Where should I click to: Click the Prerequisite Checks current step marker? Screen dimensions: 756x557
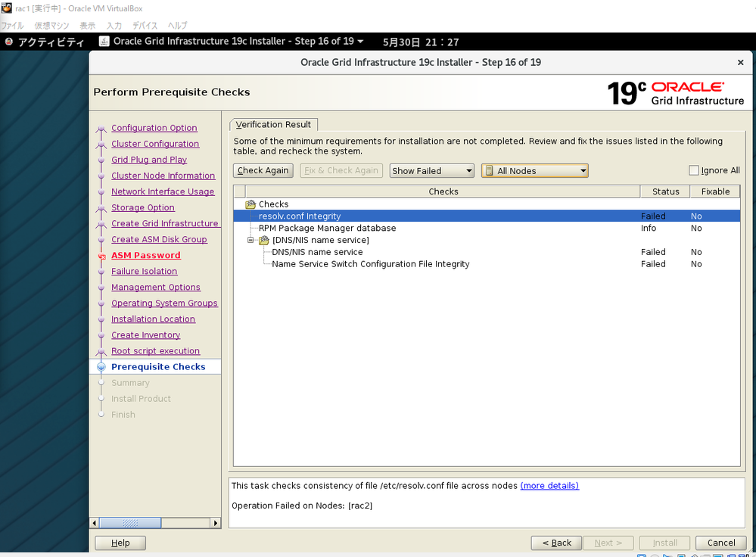101,367
